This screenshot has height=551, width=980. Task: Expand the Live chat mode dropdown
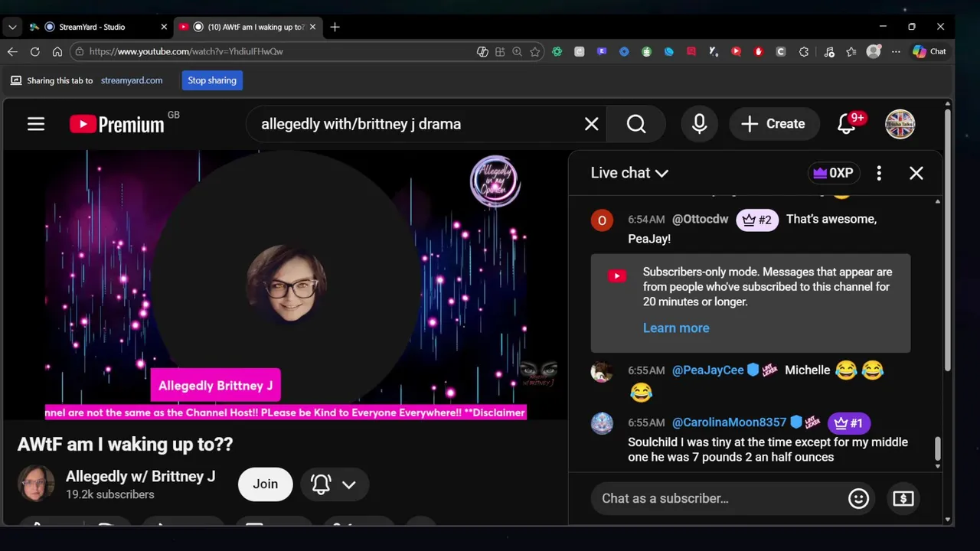click(x=629, y=173)
